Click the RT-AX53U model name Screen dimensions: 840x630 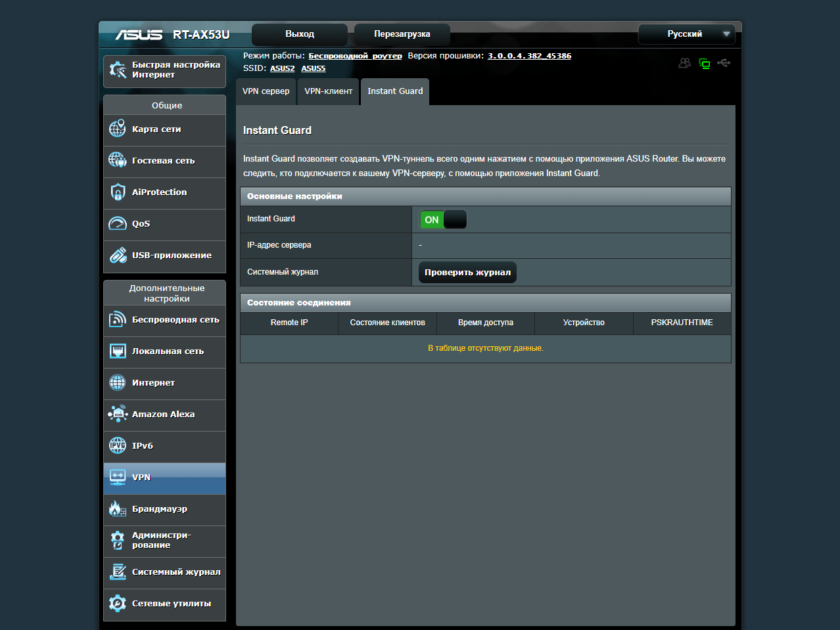coord(201,35)
